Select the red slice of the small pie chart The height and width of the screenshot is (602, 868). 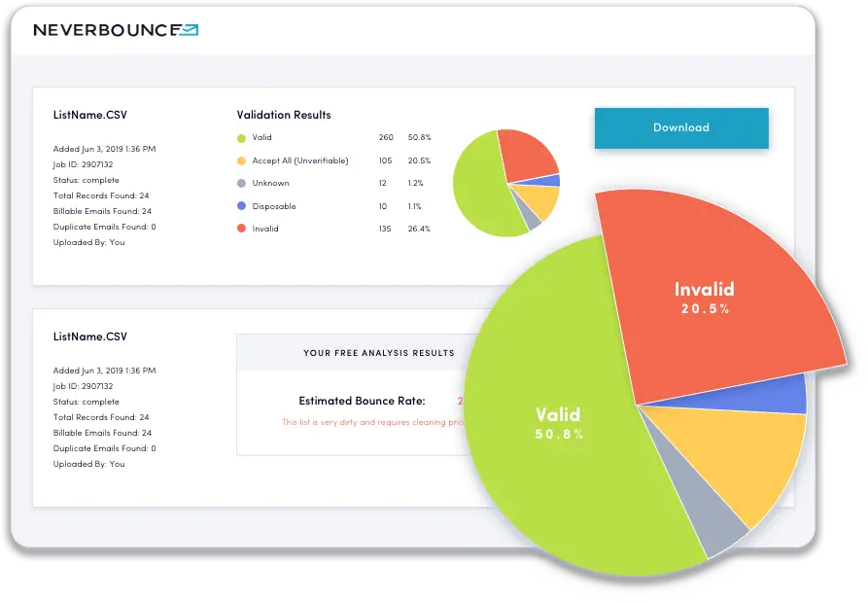pyautogui.click(x=527, y=155)
